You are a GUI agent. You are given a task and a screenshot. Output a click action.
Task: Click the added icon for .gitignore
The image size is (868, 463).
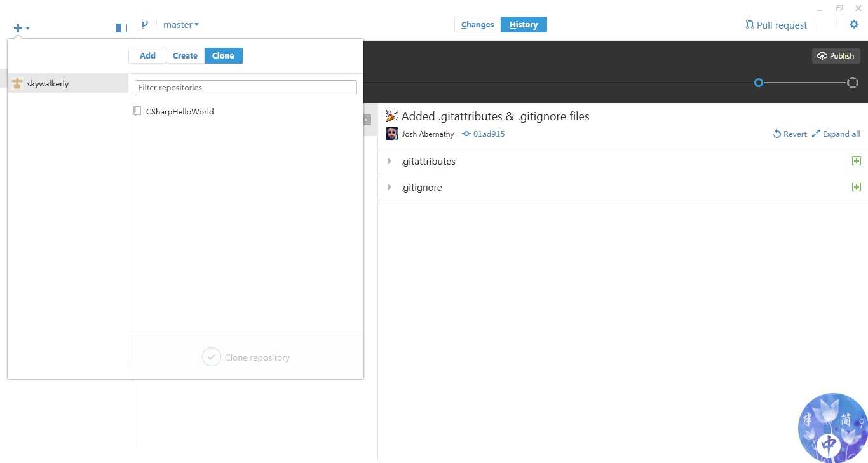[x=856, y=187]
